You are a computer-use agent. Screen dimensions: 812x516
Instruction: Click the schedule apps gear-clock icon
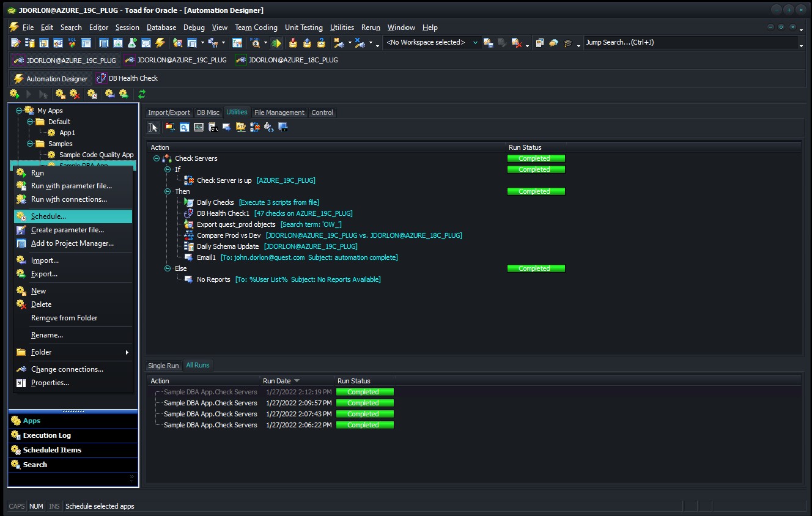[x=91, y=94]
